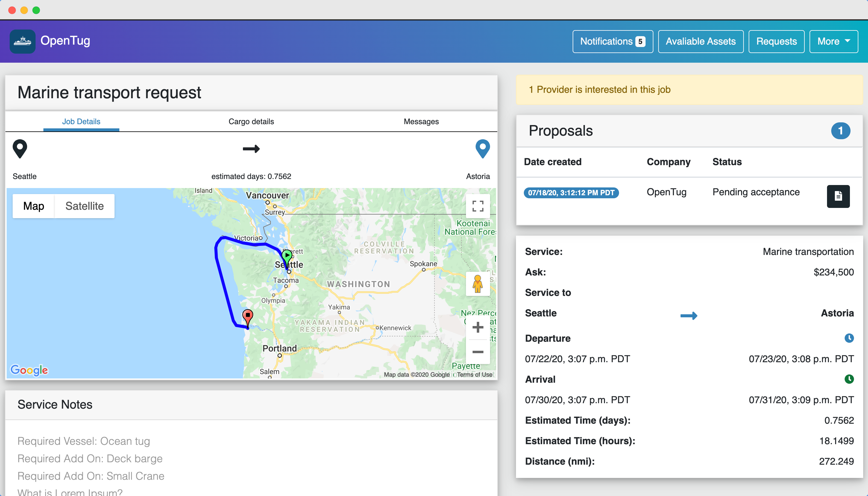Toggle fullscreen map view
The image size is (868, 496).
click(x=478, y=206)
